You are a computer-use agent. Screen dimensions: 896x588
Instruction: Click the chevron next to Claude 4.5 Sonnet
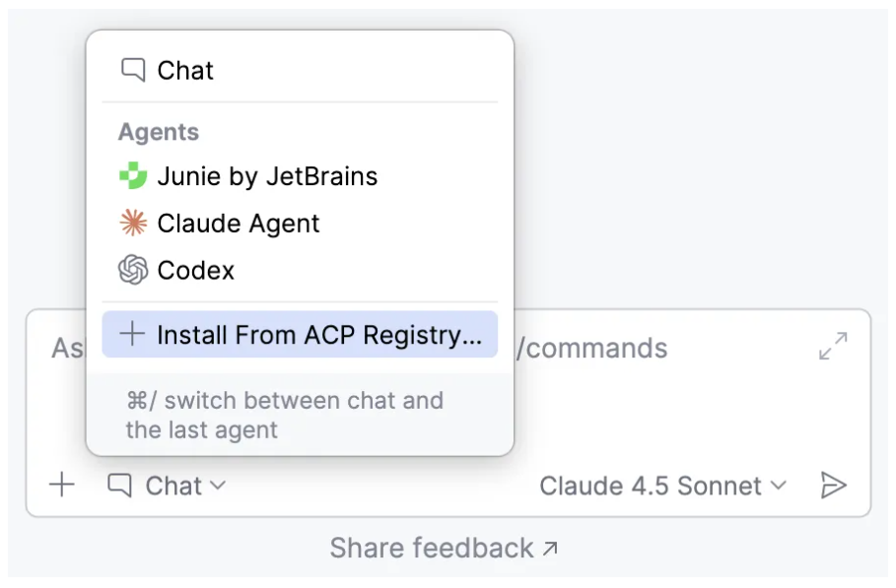tap(778, 486)
